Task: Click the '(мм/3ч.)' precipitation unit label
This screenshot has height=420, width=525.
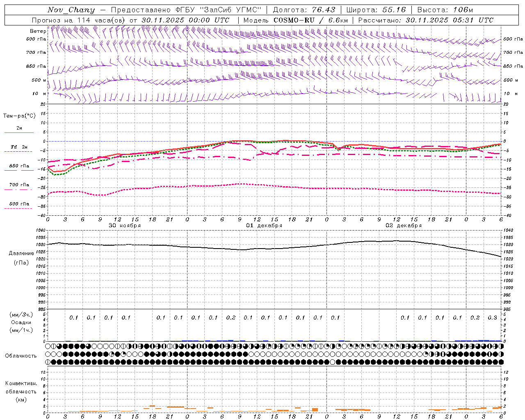Action: (x=21, y=315)
